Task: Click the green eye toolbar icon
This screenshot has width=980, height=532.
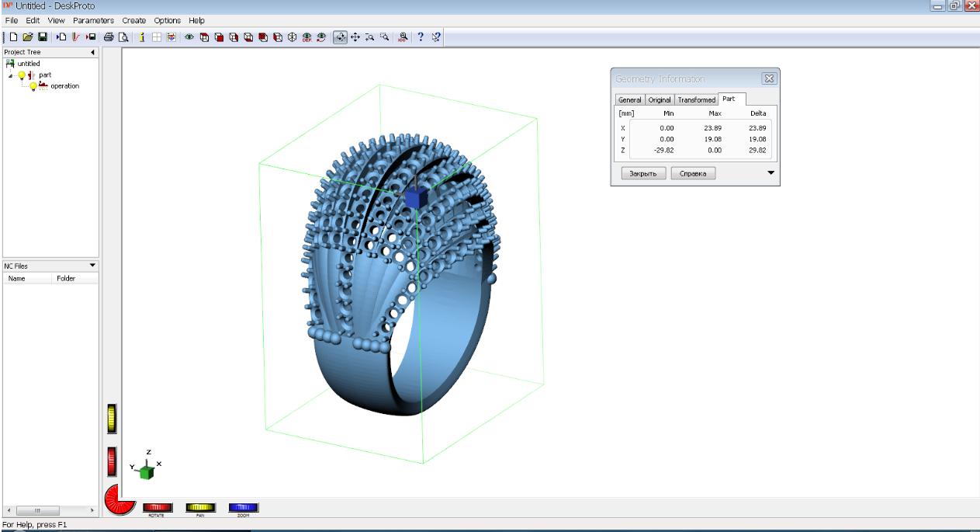Action: point(189,37)
